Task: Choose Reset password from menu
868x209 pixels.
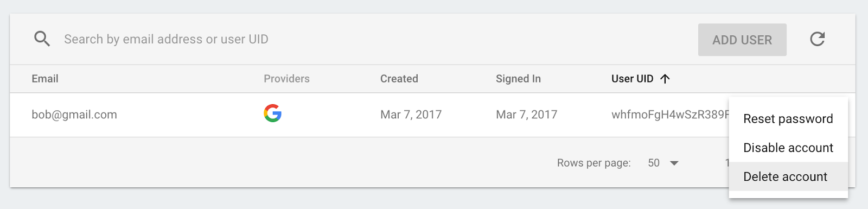Action: (x=788, y=119)
